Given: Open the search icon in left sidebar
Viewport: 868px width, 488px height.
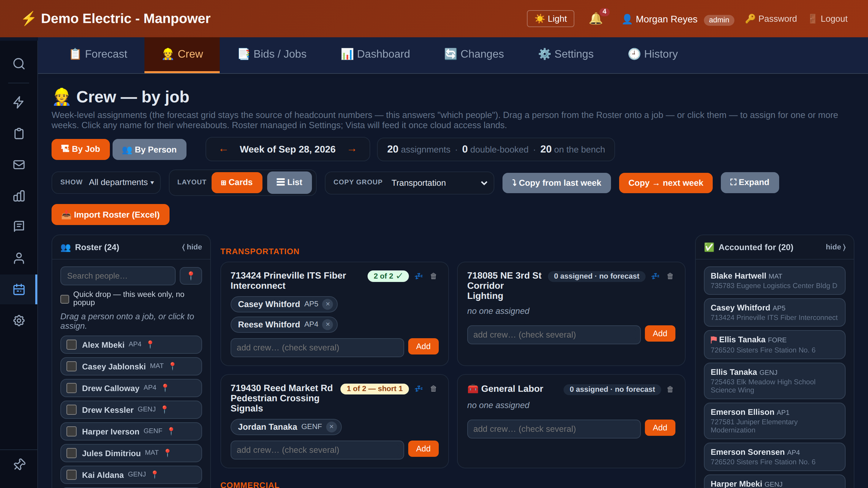Looking at the screenshot, I should tap(19, 64).
